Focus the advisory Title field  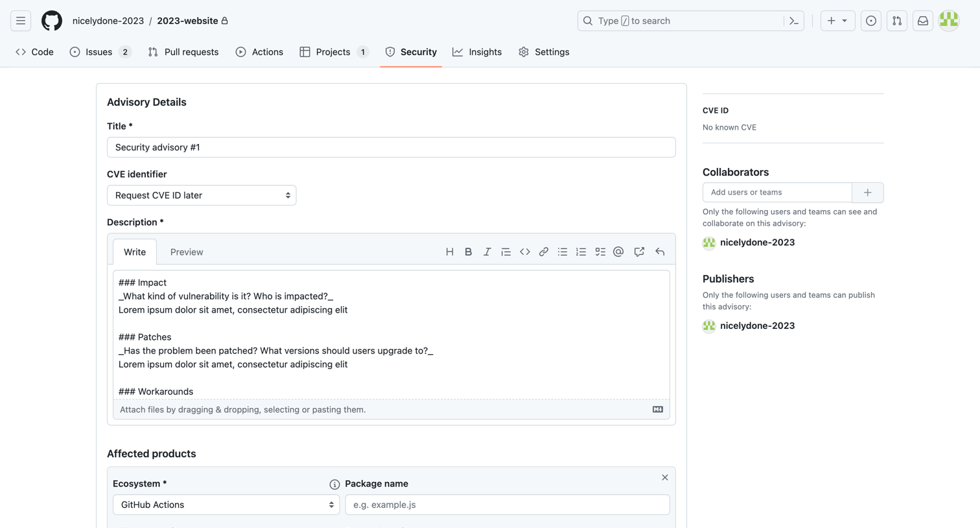391,147
